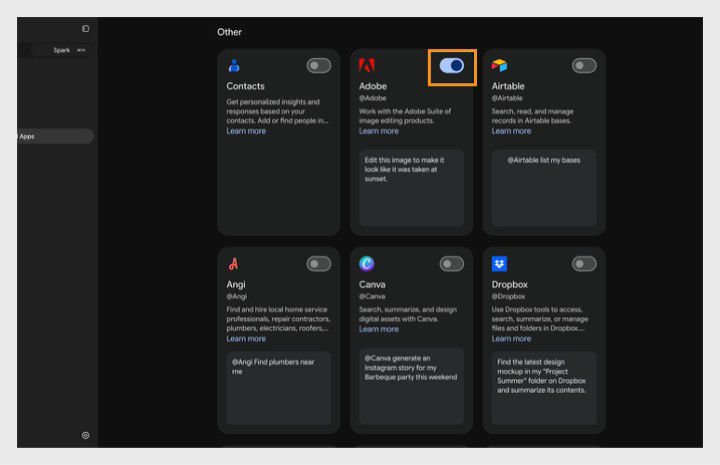Screen dimensions: 720x465
Task: Enable the Airtable toggle
Action: [x=584, y=66]
